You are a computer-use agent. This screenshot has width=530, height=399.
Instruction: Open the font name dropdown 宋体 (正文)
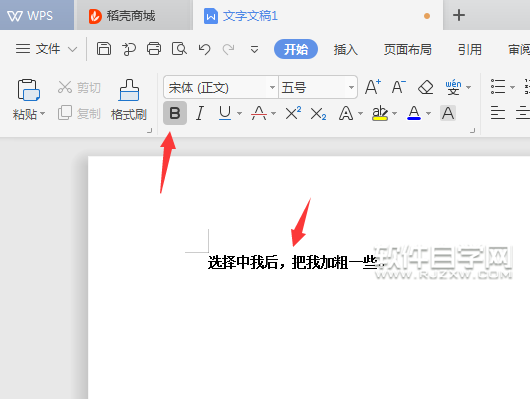pos(273,88)
